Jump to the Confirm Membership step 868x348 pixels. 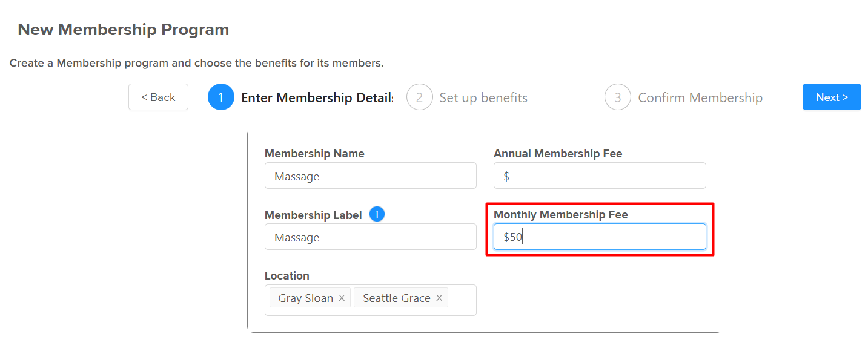(700, 97)
